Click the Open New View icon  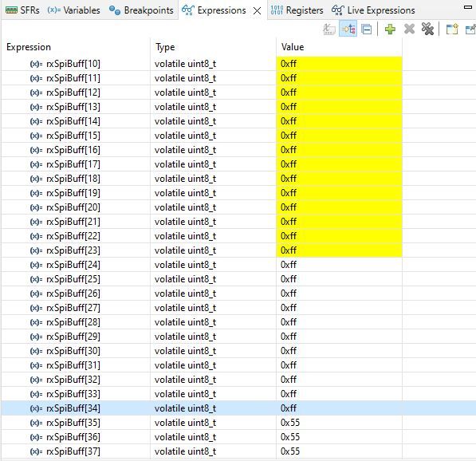tap(452, 30)
